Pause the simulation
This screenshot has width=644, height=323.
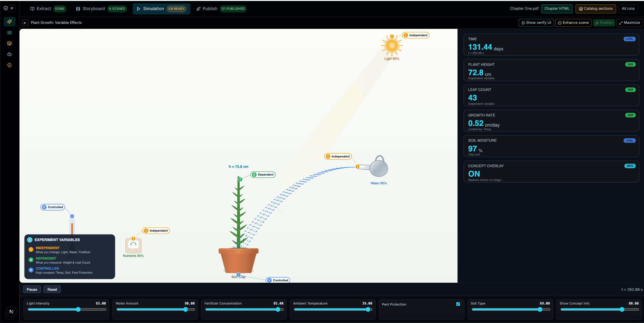pyautogui.click(x=32, y=289)
